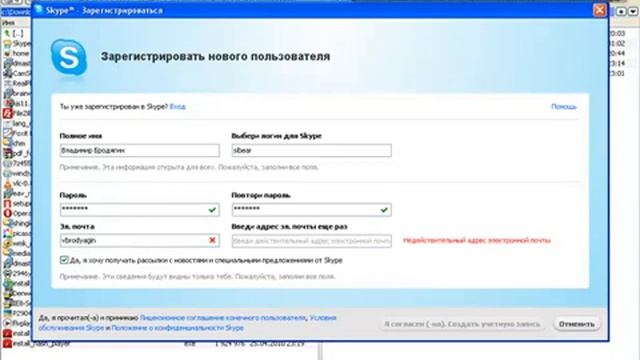
Task: Focus the Повтори пароль field
Action: pyautogui.click(x=311, y=210)
